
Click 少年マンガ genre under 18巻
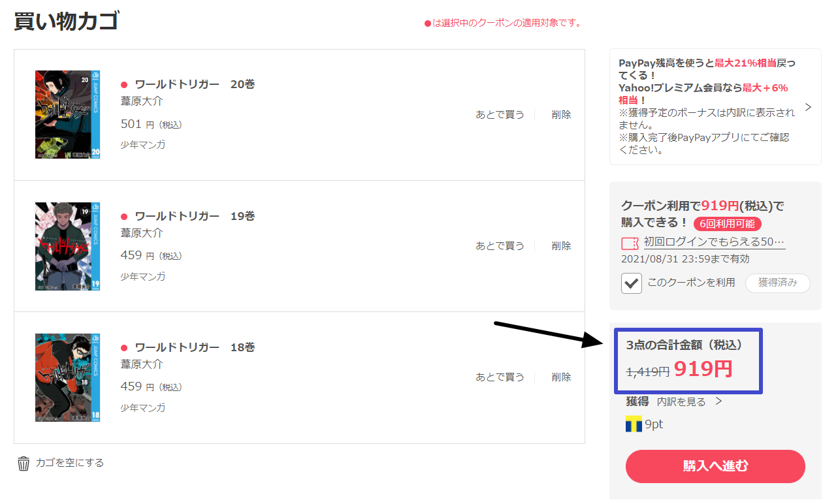click(x=143, y=407)
